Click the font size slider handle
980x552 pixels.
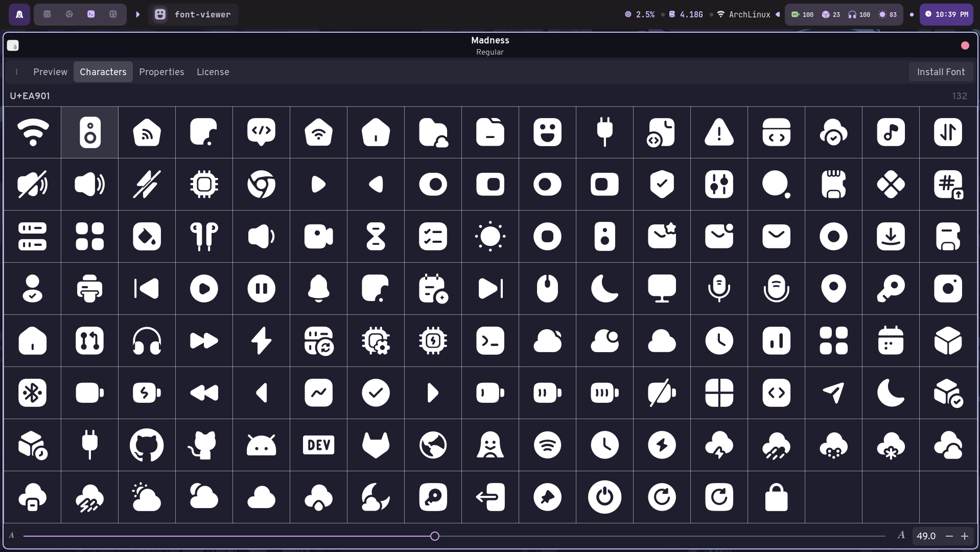[x=435, y=536]
